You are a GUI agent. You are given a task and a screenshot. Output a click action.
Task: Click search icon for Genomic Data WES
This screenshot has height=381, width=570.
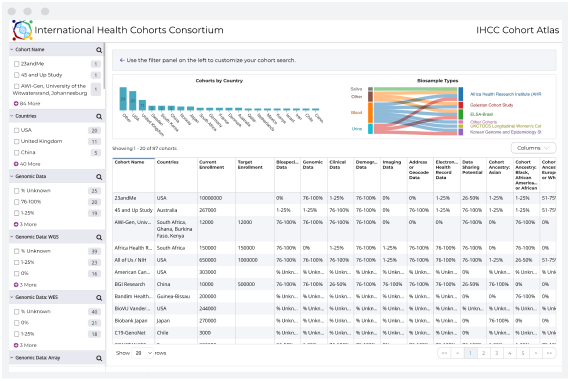click(99, 298)
